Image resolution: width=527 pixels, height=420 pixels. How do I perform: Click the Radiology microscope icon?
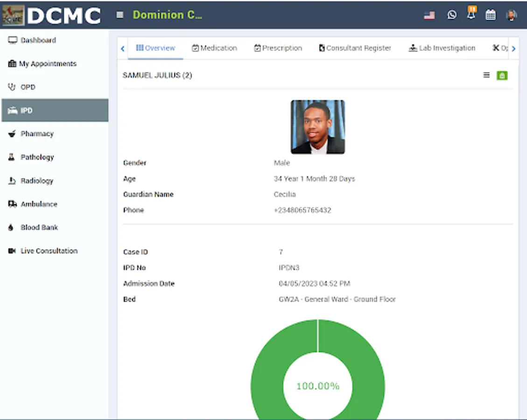click(12, 181)
